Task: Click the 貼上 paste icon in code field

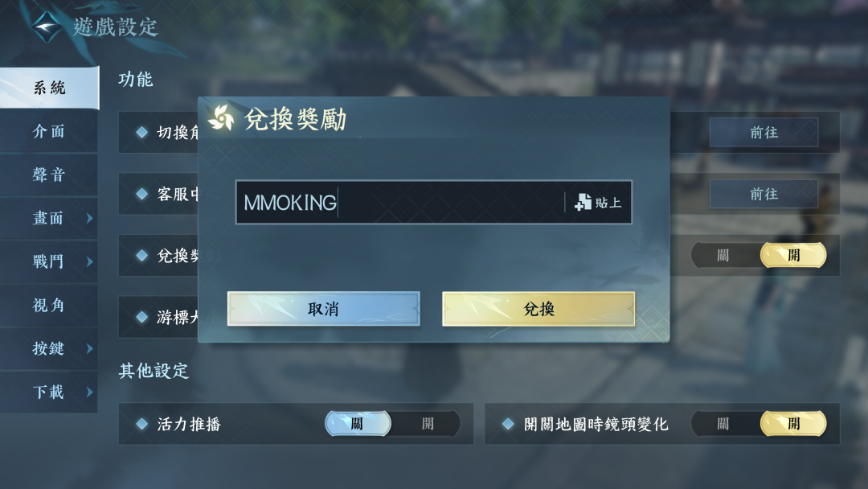Action: [x=583, y=202]
